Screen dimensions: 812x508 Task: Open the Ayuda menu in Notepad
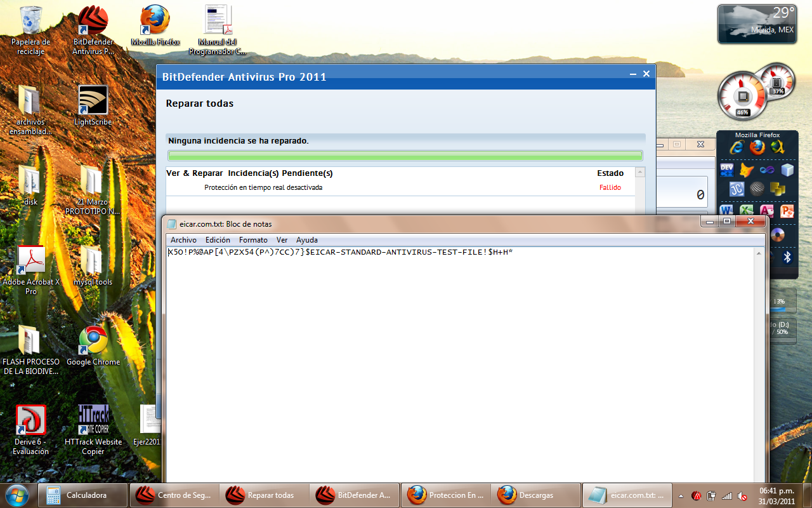tap(307, 240)
